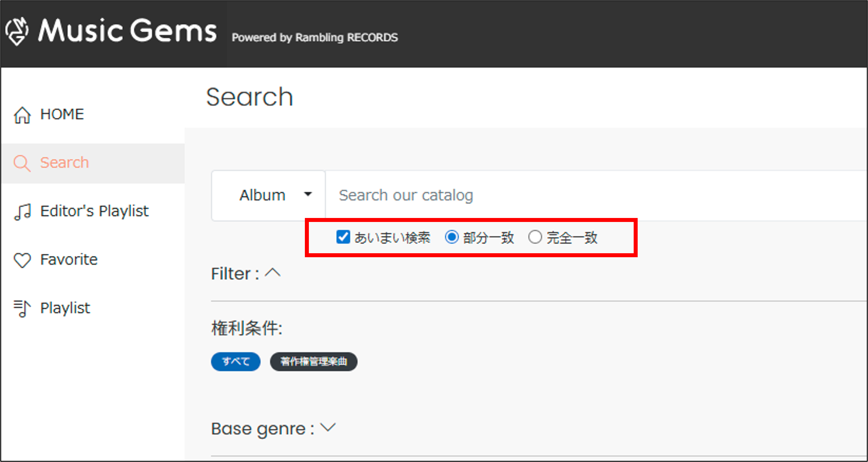
Task: Click the Editor's Playlist music note icon
Action: [x=22, y=212]
